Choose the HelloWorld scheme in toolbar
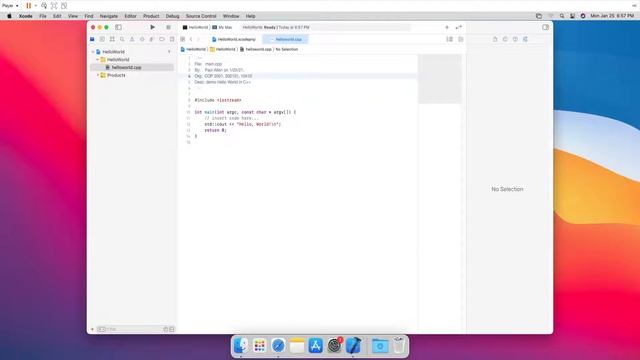Image resolution: width=640 pixels, height=360 pixels. pyautogui.click(x=196, y=27)
